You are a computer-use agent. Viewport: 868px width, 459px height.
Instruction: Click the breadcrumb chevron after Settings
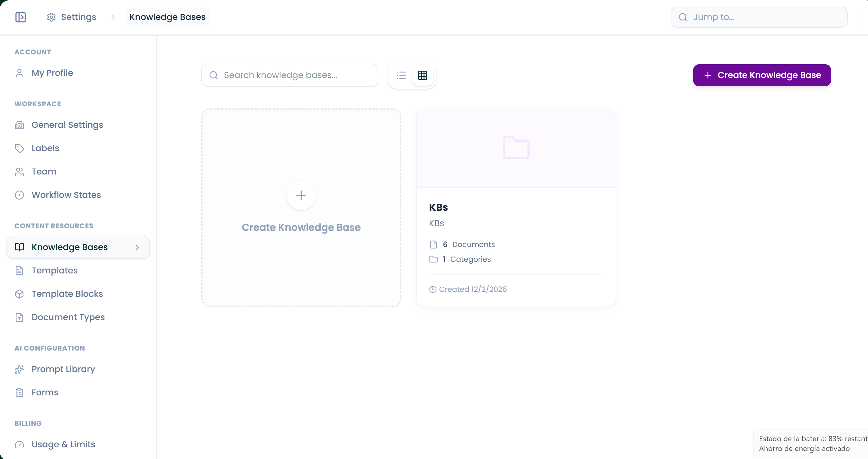tap(112, 17)
